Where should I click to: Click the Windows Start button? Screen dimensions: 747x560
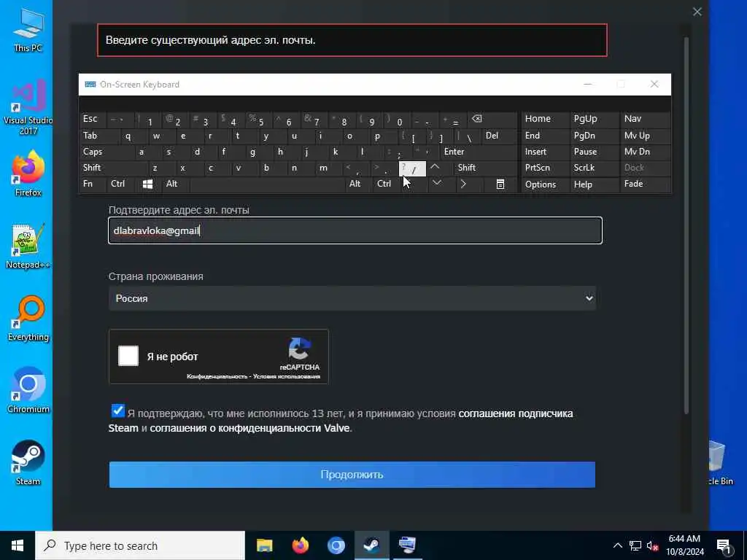click(x=18, y=545)
